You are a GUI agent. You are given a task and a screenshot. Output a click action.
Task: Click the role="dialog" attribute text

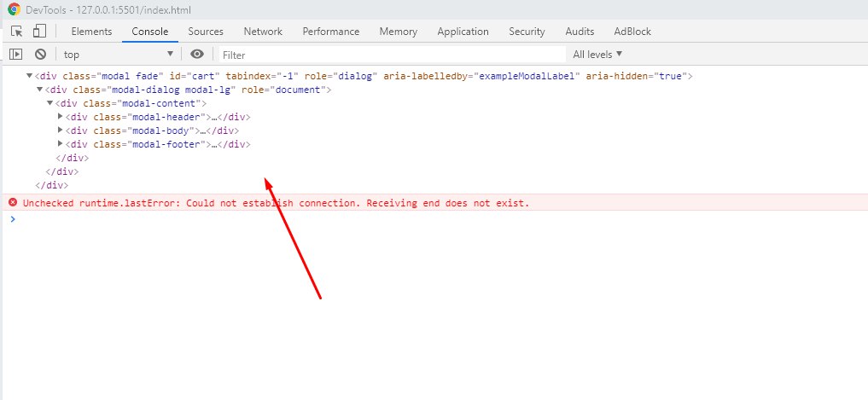[x=341, y=77]
